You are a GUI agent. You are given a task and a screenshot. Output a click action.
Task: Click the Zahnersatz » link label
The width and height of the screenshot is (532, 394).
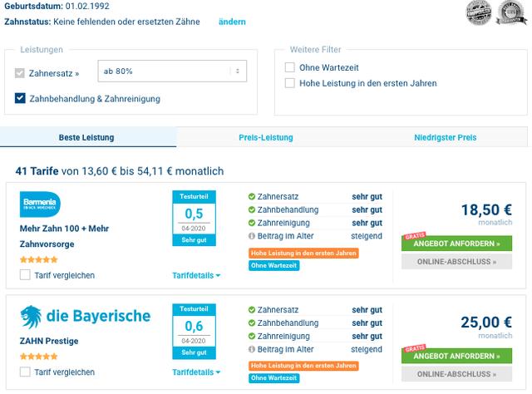[54, 73]
